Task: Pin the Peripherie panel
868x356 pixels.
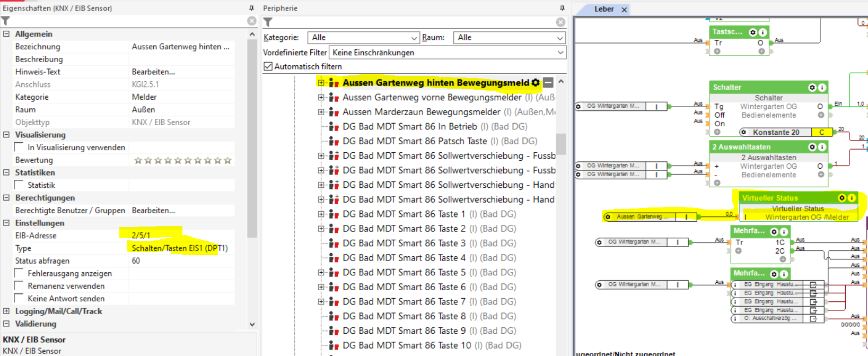Action: point(562,8)
